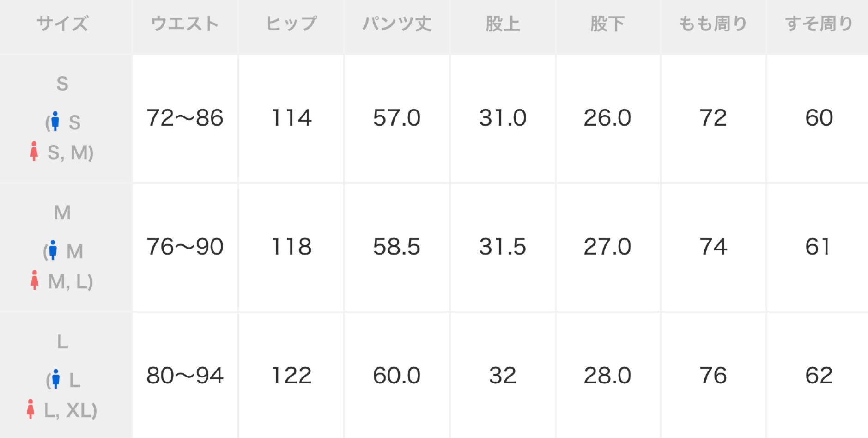Click the blue male icon in S row
The height and width of the screenshot is (438, 868).
[55, 121]
